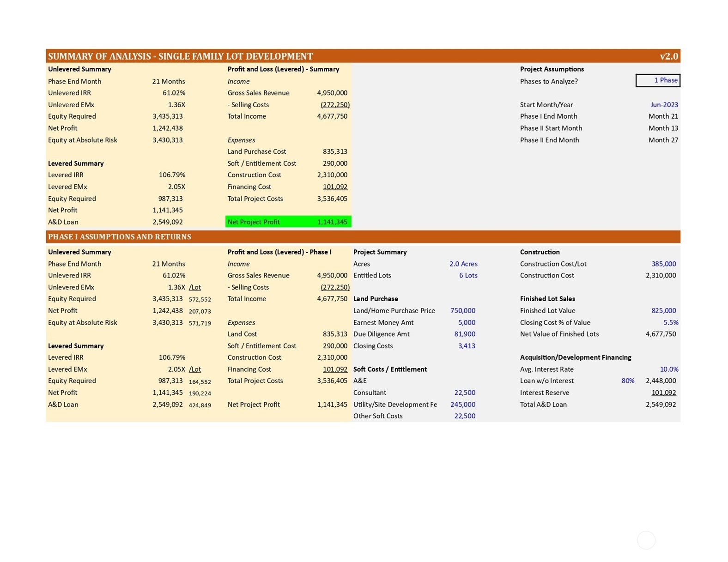
Task: Click the 'Land Purchase' heading
Action: tap(376, 299)
